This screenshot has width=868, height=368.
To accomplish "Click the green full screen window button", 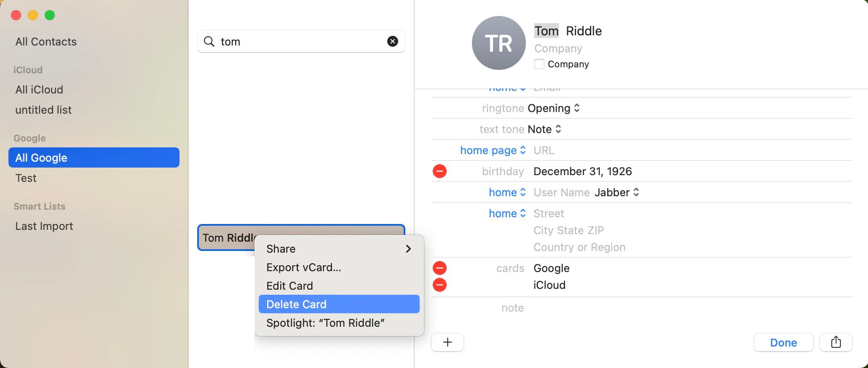I will coord(50,15).
